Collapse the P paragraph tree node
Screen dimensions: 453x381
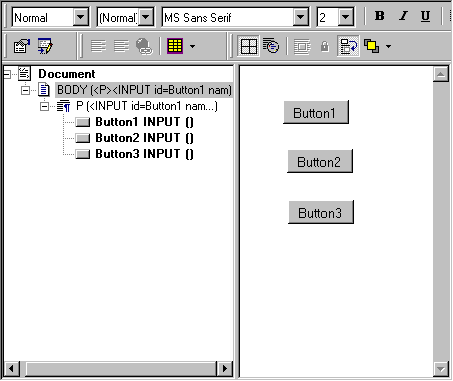tap(44, 106)
